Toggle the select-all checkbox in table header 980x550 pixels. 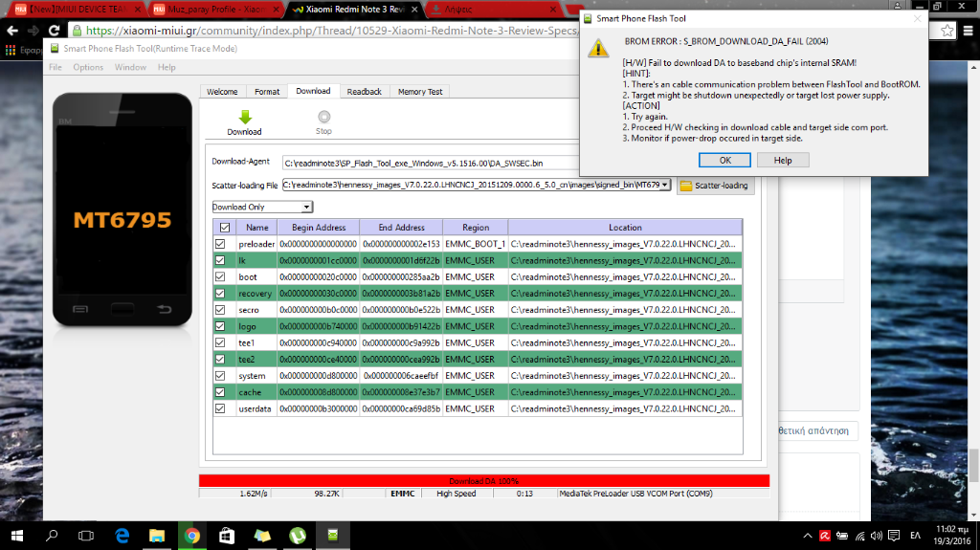pyautogui.click(x=225, y=228)
